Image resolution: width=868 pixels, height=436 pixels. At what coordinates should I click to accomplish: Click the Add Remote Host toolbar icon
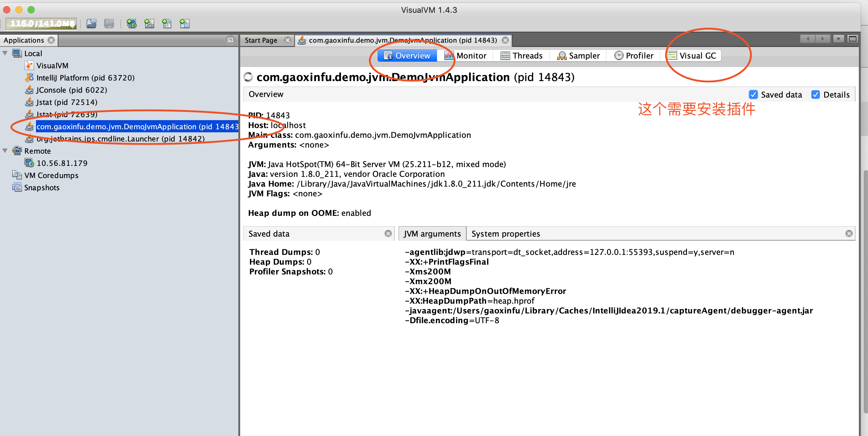click(x=131, y=23)
